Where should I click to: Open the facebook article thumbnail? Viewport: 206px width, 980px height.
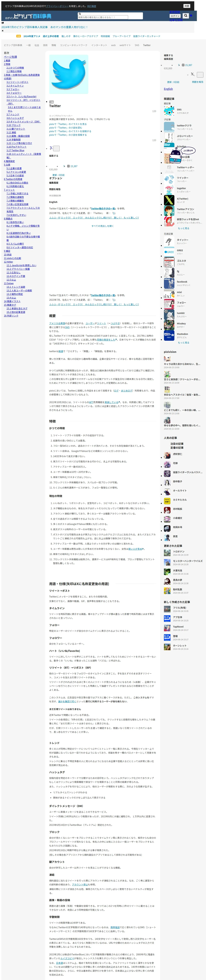point(169,283)
